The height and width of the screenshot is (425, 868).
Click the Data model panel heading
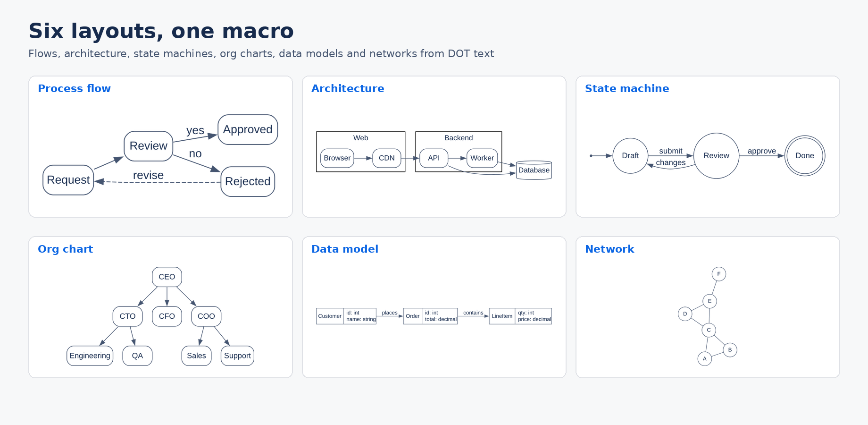click(345, 249)
